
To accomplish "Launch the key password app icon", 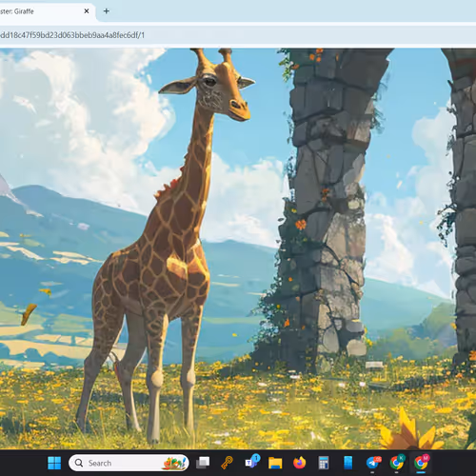I will tap(227, 463).
